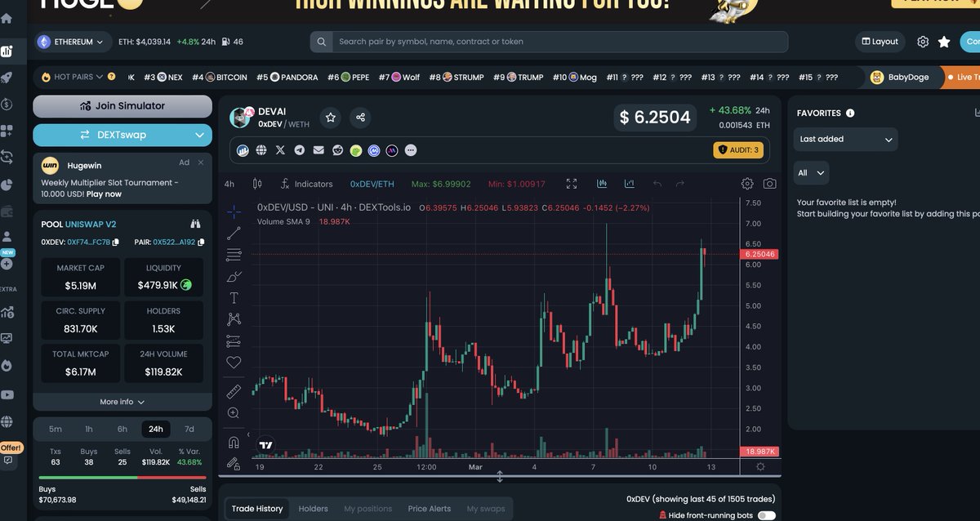Select the 24h stats interval
Screen dimensions: 980x521
coord(156,429)
